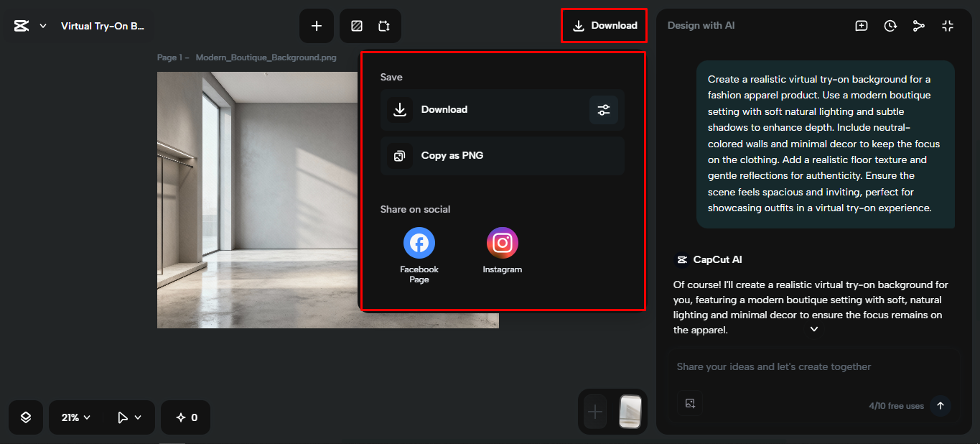Image resolution: width=980 pixels, height=444 pixels.
Task: Click the share icon in the AI panel
Action: pyautogui.click(x=919, y=25)
